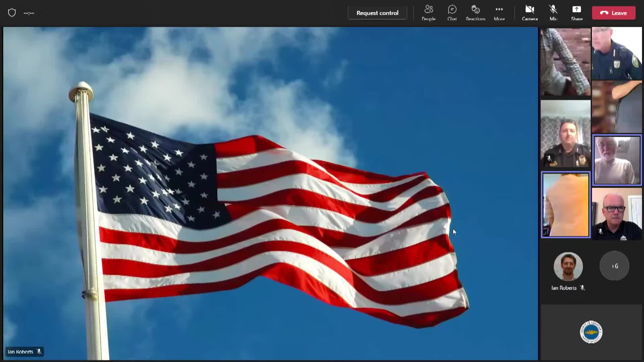Click the Request control button

coord(377,13)
